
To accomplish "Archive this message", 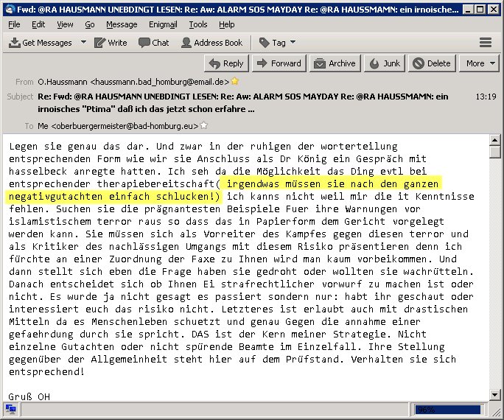I will click(335, 63).
